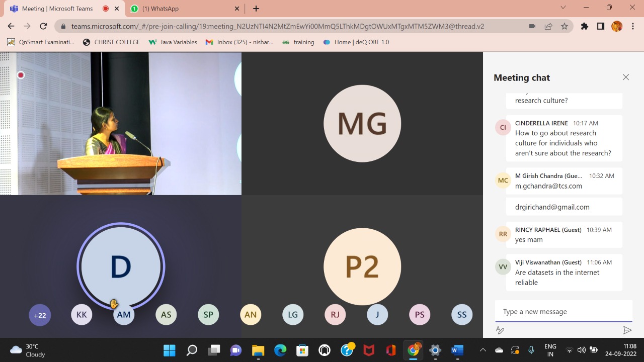The width and height of the screenshot is (644, 362).
Task: Share this page from the address bar
Action: [x=548, y=26]
